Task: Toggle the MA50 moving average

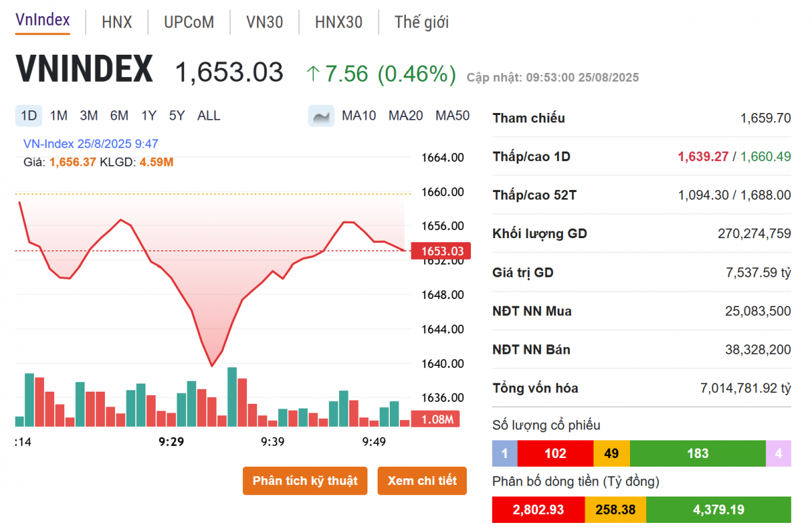Action: coord(452,116)
